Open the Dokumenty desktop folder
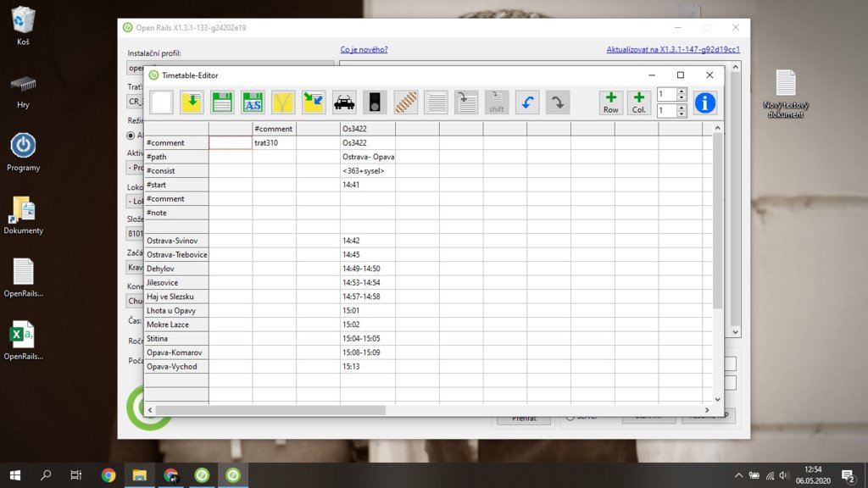This screenshot has width=868, height=488. click(23, 216)
